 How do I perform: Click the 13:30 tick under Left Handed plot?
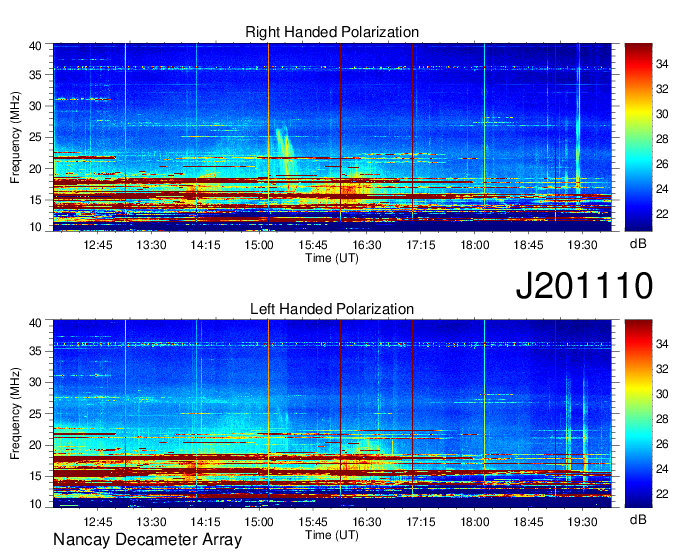[152, 522]
